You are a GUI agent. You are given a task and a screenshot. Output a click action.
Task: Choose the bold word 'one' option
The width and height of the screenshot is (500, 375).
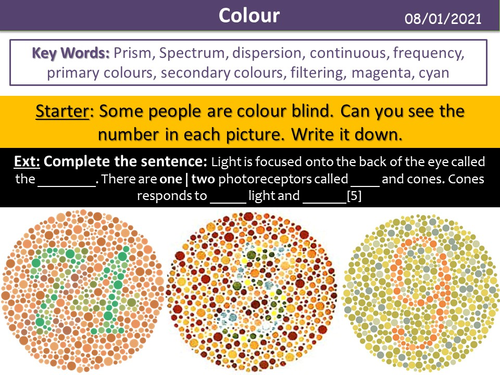click(171, 179)
